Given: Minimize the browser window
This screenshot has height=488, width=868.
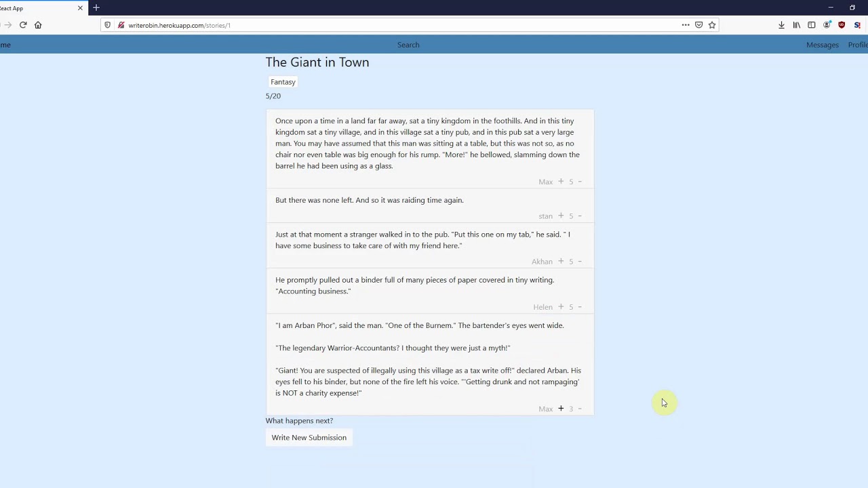Looking at the screenshot, I should pos(831,7).
